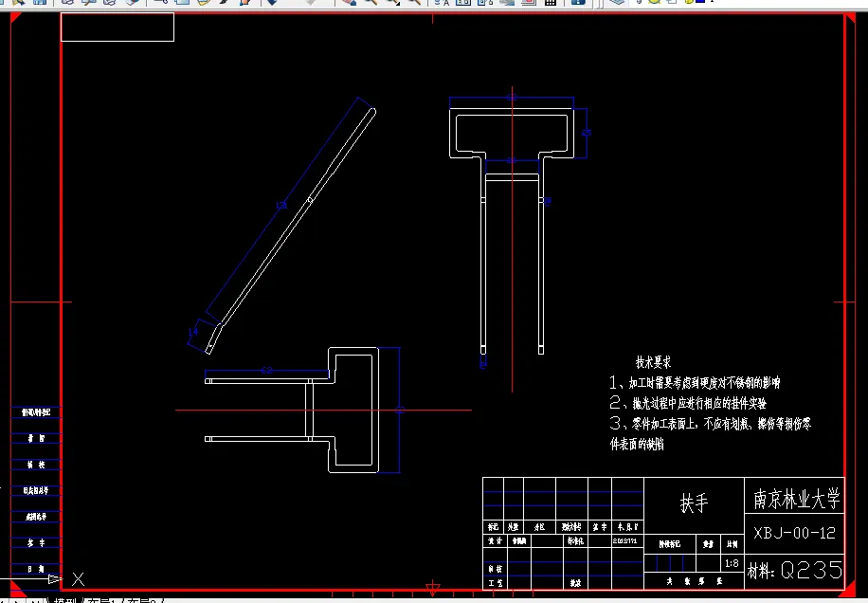Select the 1:8 scale value

(732, 563)
